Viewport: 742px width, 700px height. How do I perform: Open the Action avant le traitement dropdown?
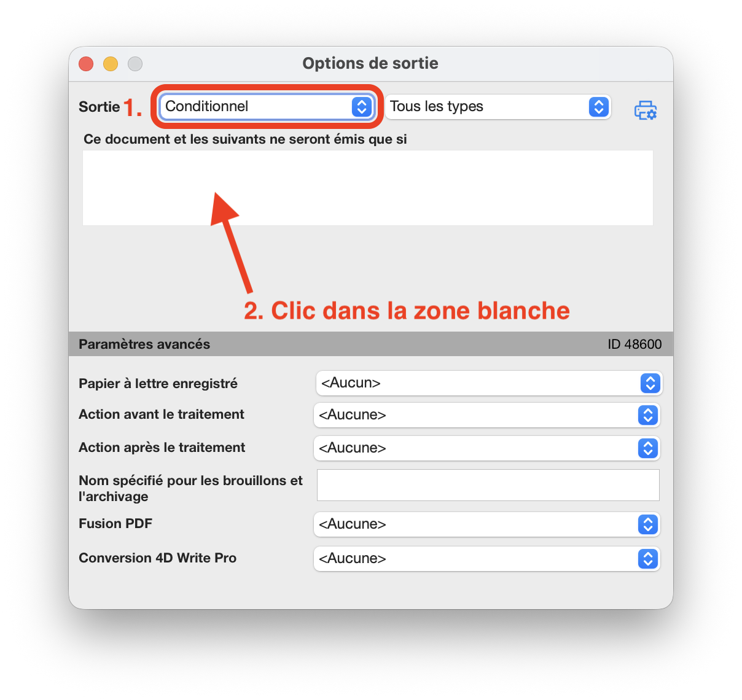486,415
